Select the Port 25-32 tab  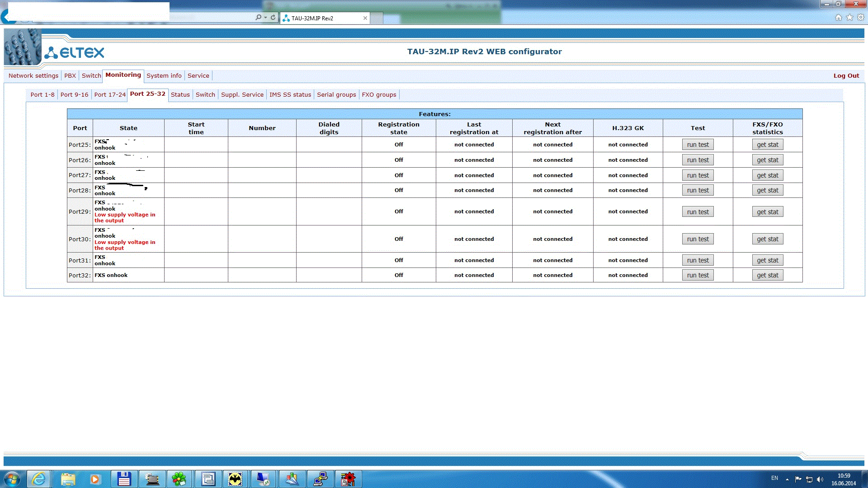(x=148, y=94)
